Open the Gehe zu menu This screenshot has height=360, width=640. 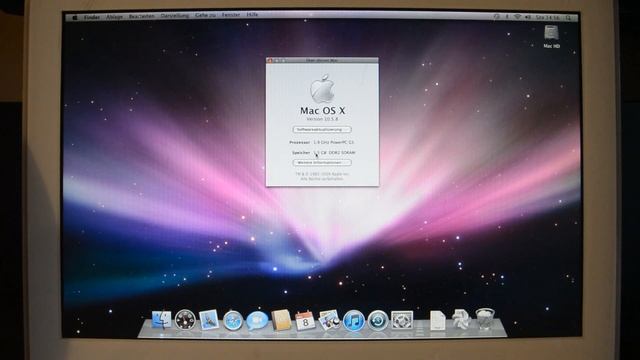pyautogui.click(x=205, y=16)
